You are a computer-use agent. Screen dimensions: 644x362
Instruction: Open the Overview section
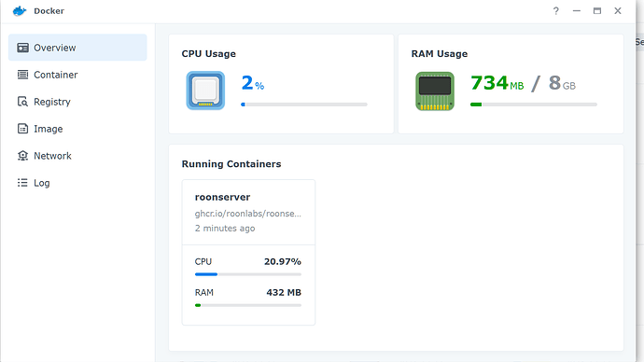tap(77, 48)
